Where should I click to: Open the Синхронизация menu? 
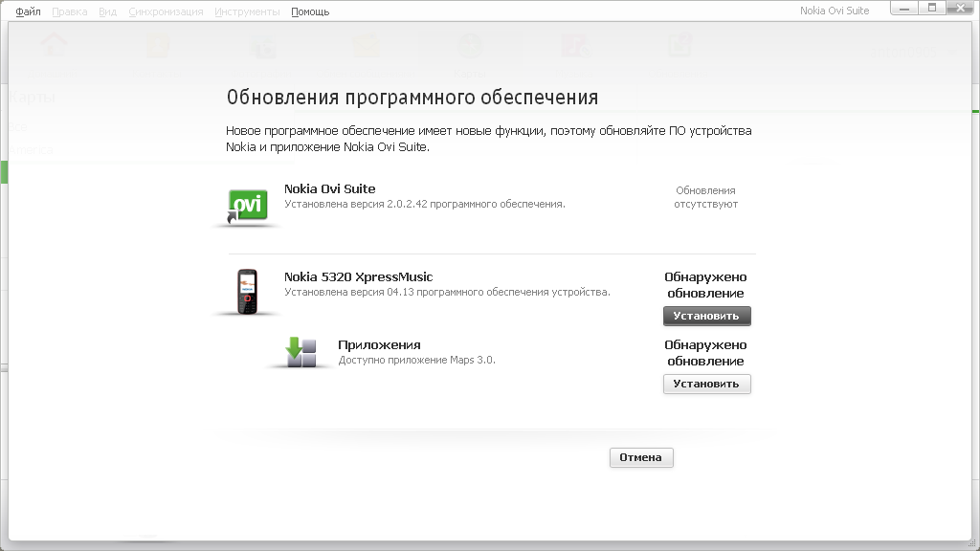166,11
